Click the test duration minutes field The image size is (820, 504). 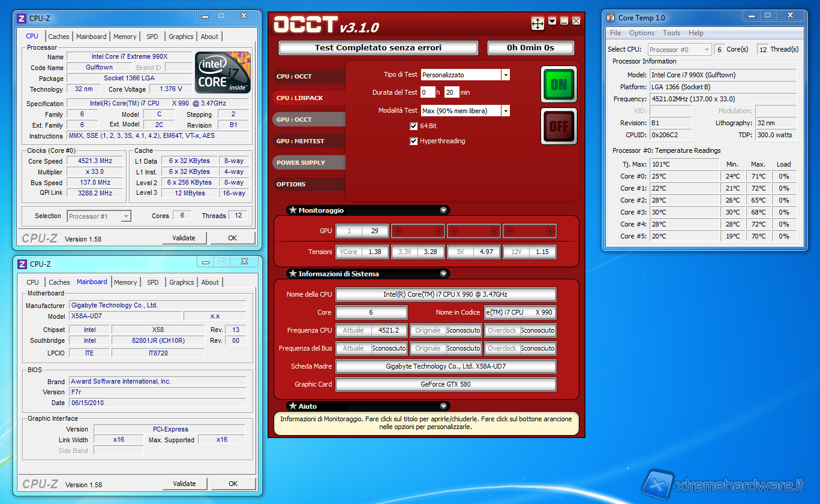452,92
